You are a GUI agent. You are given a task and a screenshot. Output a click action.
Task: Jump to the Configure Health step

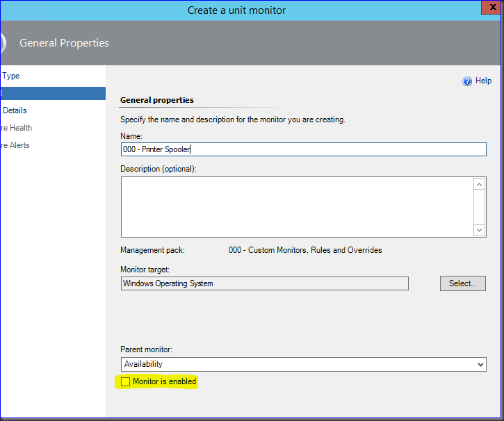[x=16, y=128]
